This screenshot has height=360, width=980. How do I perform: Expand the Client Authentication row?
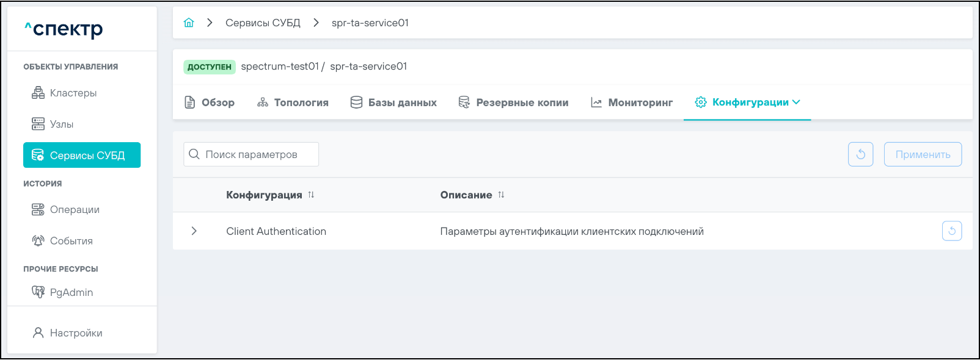(194, 231)
